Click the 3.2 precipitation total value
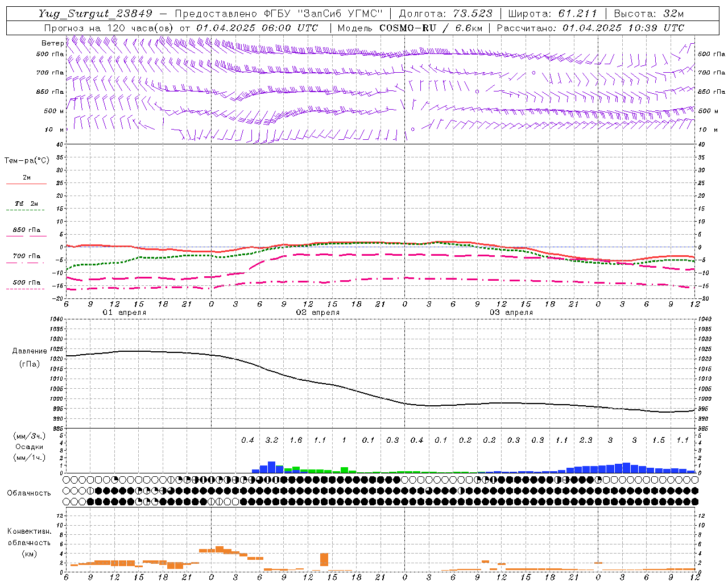 (272, 440)
